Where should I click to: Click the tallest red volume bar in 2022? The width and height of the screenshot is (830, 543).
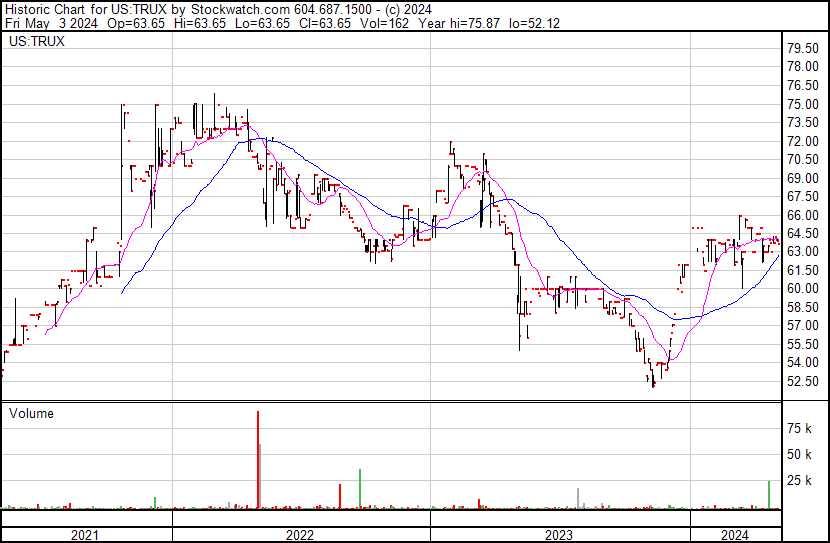[258, 460]
